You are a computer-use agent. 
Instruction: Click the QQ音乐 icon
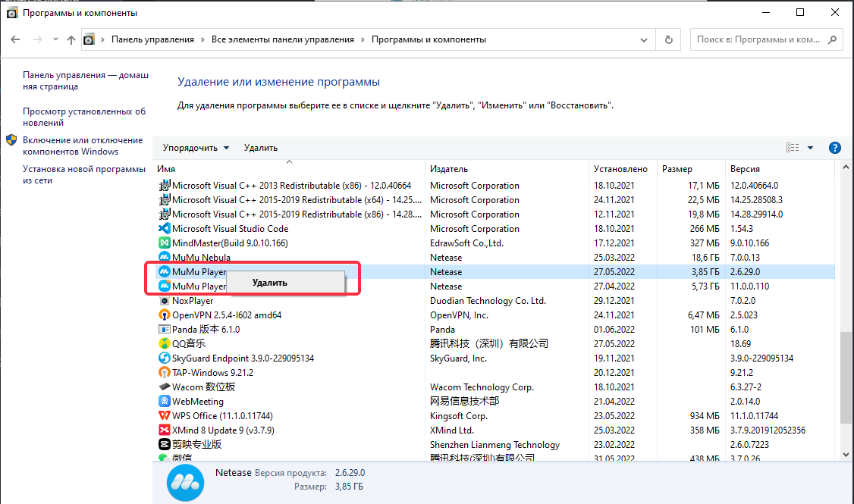(164, 343)
